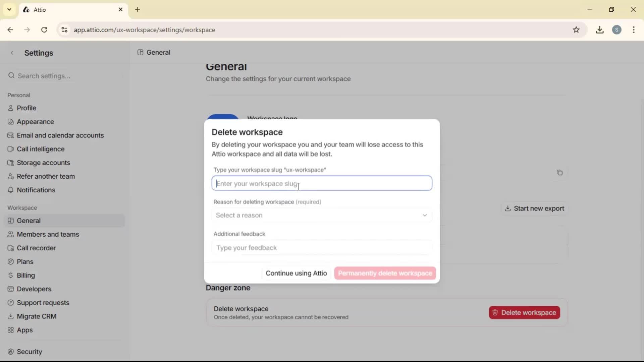The height and width of the screenshot is (362, 644).
Task: Open Notifications settings
Action: pos(36,190)
